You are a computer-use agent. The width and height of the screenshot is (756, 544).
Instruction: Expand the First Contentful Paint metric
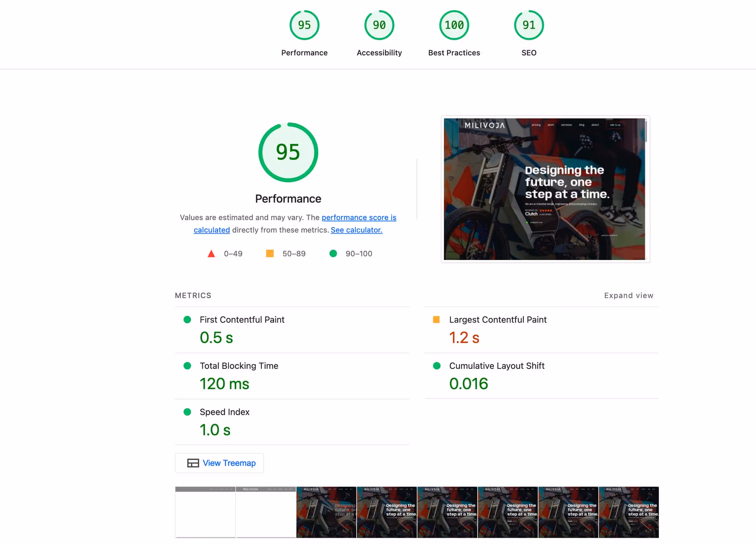click(x=242, y=320)
